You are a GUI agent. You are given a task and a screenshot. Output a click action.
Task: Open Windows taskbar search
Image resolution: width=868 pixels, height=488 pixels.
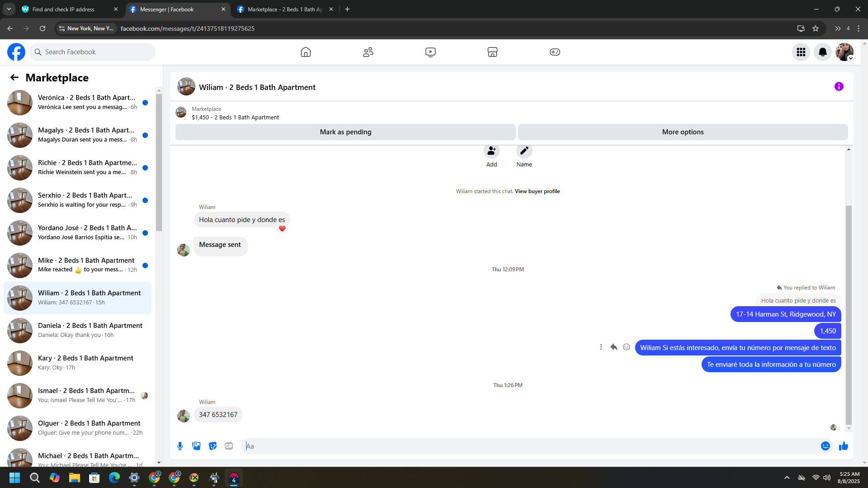35,478
